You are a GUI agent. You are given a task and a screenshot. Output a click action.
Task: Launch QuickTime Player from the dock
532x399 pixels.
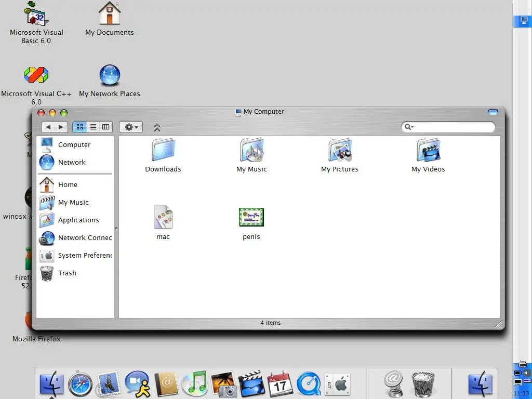point(309,384)
